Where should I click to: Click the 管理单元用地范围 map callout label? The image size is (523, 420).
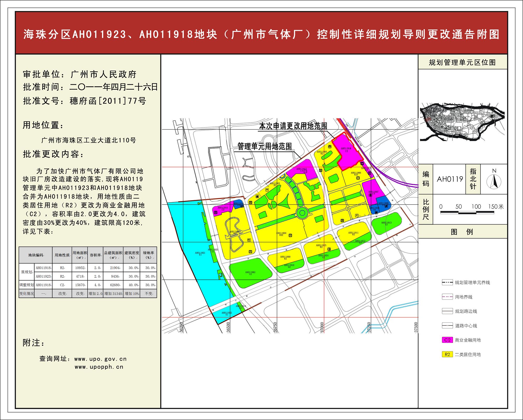264,146
